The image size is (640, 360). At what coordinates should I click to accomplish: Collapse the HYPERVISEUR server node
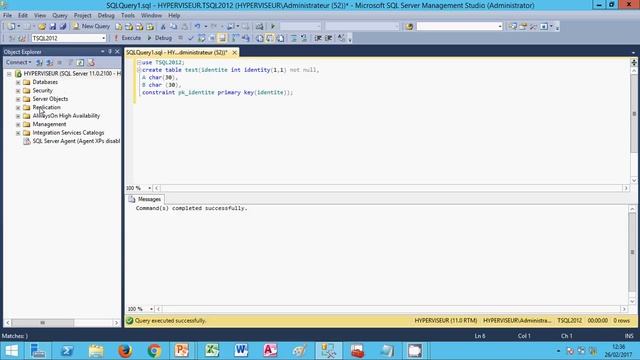(x=9, y=74)
